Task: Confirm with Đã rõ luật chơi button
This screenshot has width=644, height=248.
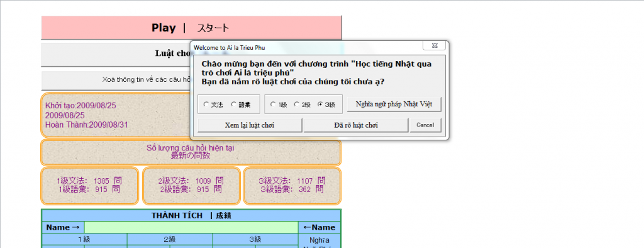Action: tap(356, 125)
